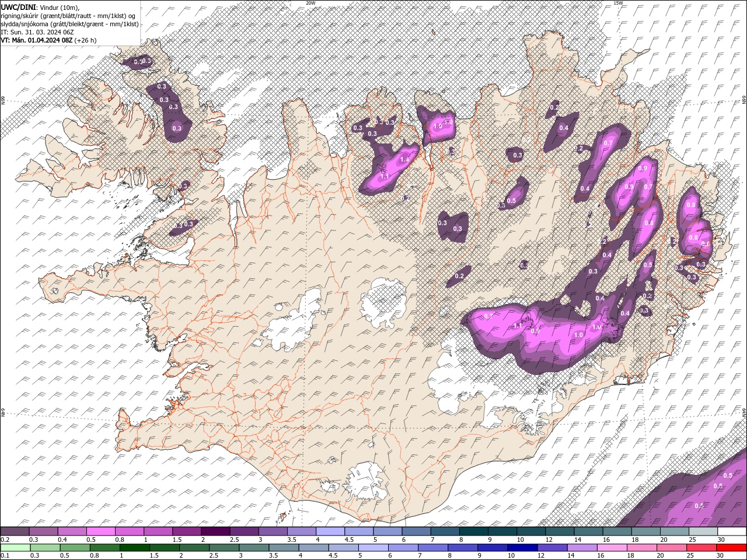
Task: Click the "0.1" label under the rain scale
Action: pos(5,556)
